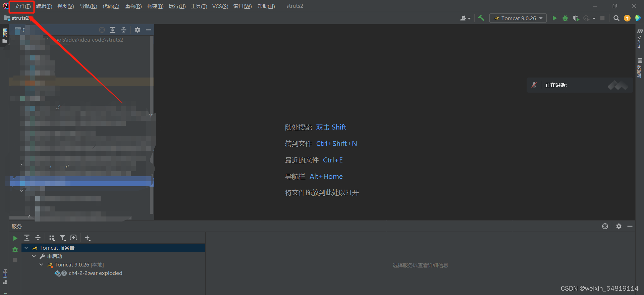
Task: Open the 代码(C) menu
Action: click(x=111, y=6)
